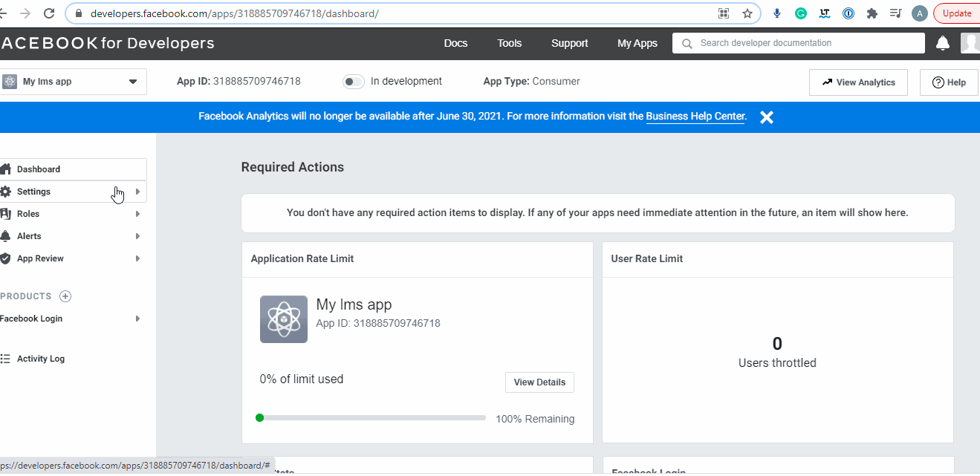Click the Alerts bell icon in sidebar
980x476 pixels.
click(x=6, y=236)
